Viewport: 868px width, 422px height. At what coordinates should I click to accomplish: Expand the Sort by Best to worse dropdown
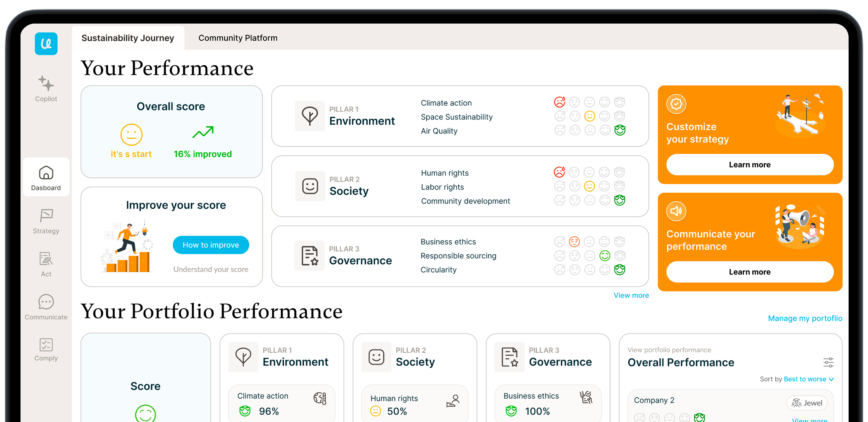809,379
